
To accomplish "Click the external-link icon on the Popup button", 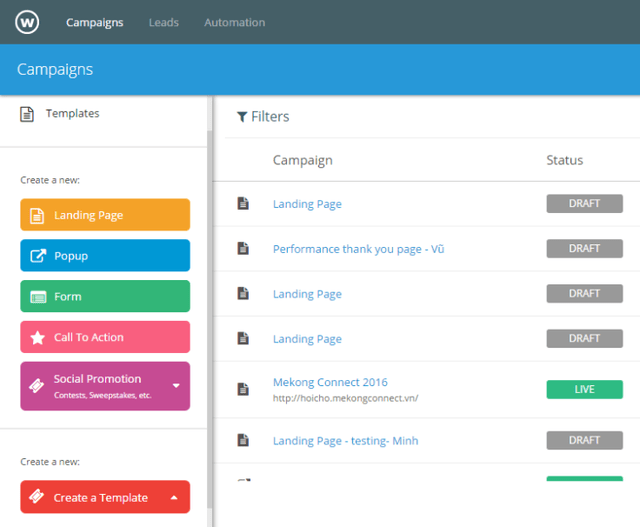I will tap(38, 256).
